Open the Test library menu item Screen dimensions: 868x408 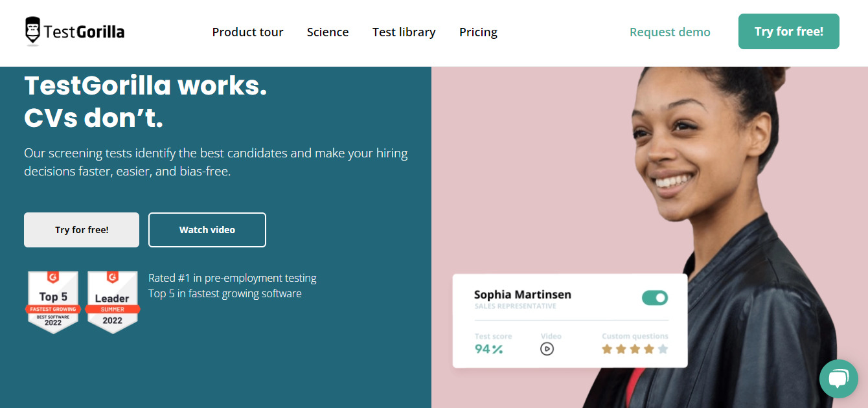(404, 32)
